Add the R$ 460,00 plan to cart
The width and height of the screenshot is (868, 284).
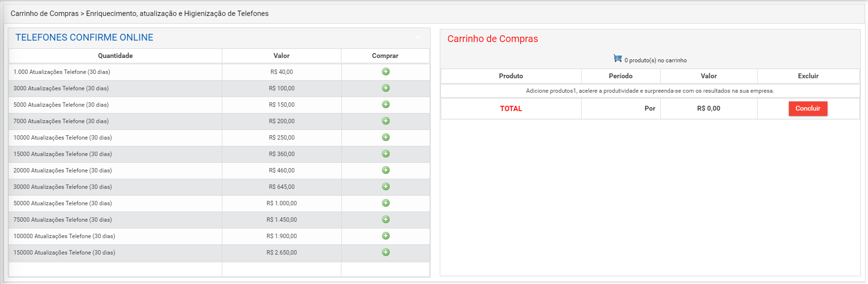[x=386, y=170]
